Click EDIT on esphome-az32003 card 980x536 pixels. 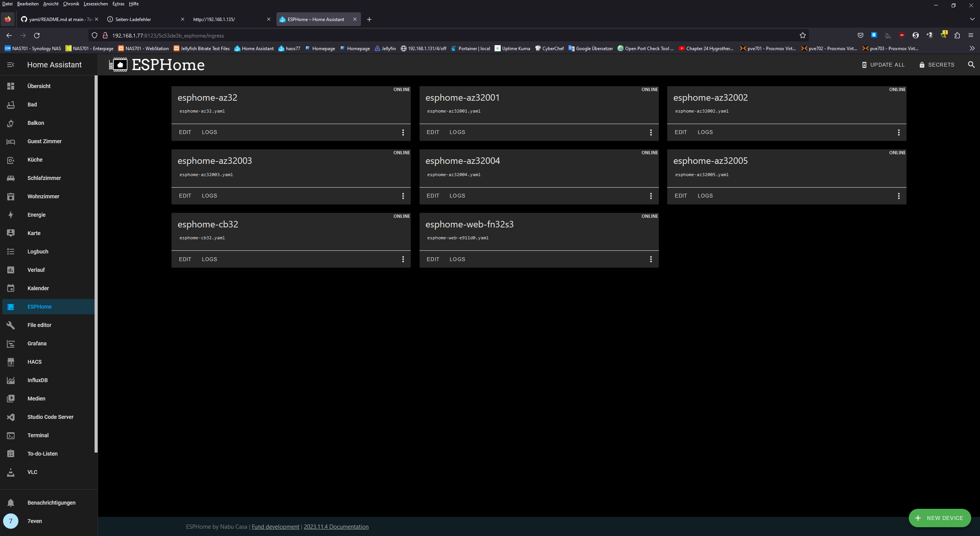click(185, 196)
